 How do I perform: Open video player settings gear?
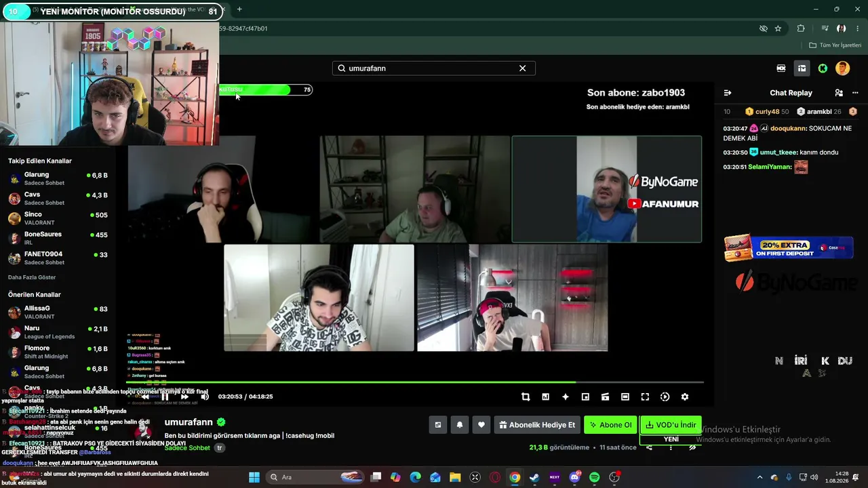pos(685,396)
